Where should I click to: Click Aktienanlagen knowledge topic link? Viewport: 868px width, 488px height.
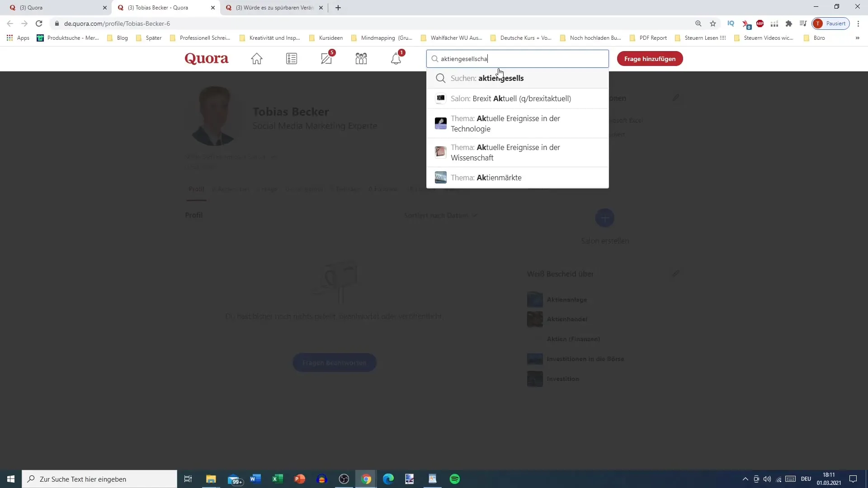(567, 300)
